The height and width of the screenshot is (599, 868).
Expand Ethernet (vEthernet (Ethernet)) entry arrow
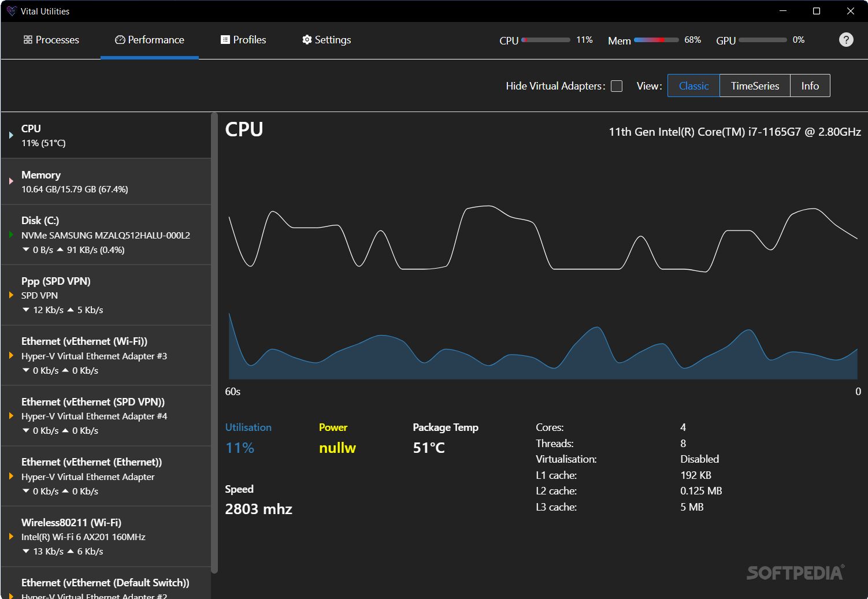click(x=11, y=476)
